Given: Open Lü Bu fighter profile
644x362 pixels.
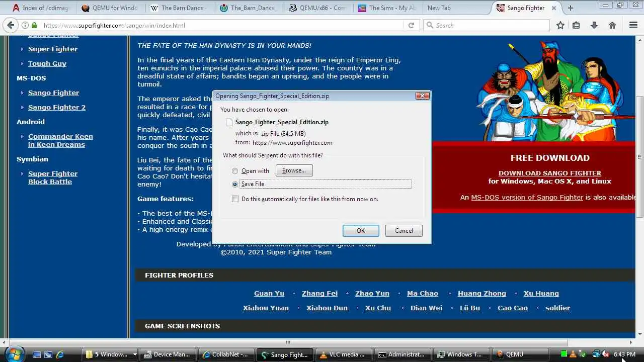Looking at the screenshot, I should (470, 308).
